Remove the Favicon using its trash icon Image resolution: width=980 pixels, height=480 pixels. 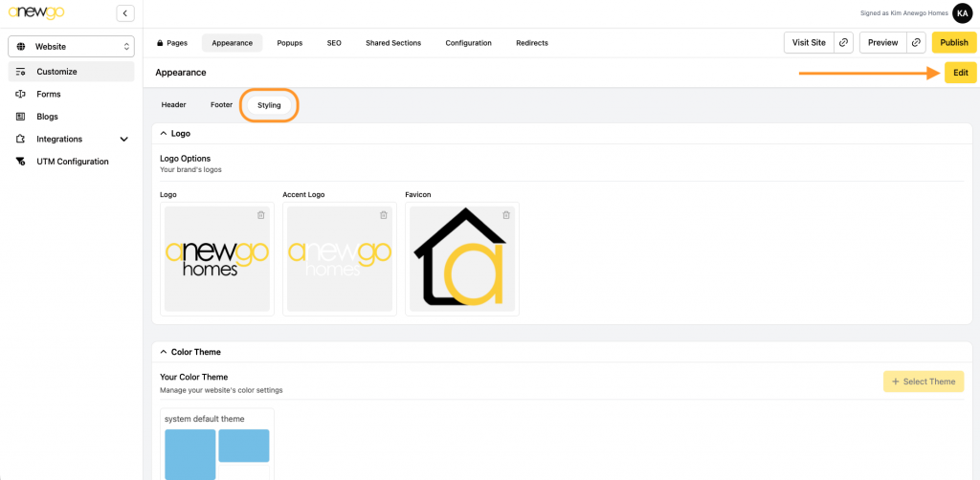pyautogui.click(x=506, y=215)
